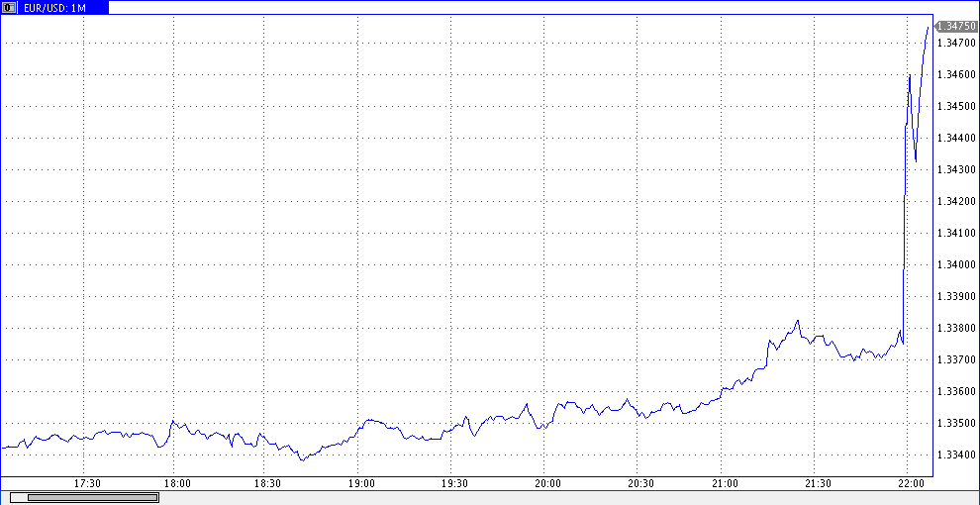Viewport: 980px width, 505px height.
Task: Click the 1.34500 price axis label
Action: (x=957, y=107)
